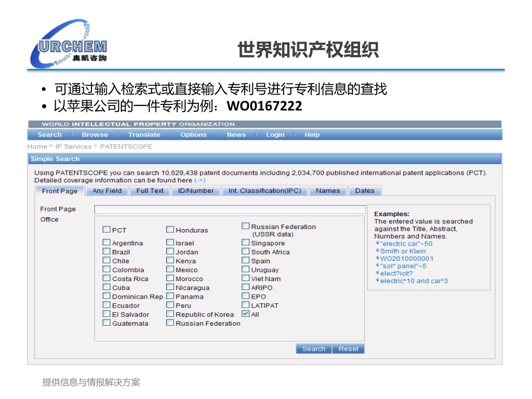This screenshot has width=532, height=399.
Task: Check the Israel checkbox
Action: tap(170, 242)
